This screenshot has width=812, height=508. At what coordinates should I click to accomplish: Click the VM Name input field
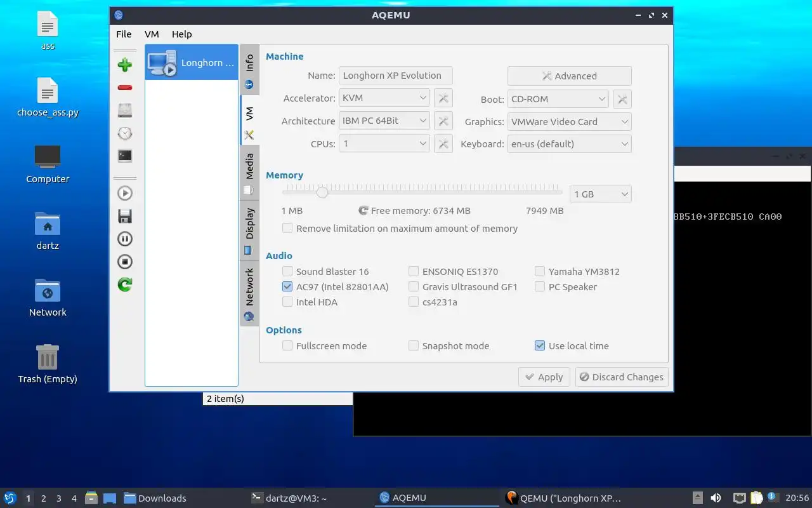click(x=395, y=75)
